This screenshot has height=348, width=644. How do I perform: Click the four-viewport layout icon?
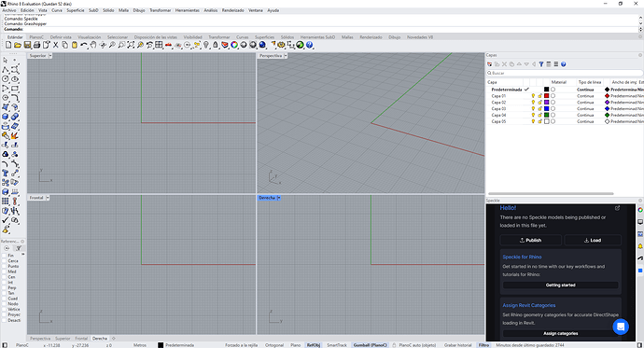pyautogui.click(x=159, y=45)
